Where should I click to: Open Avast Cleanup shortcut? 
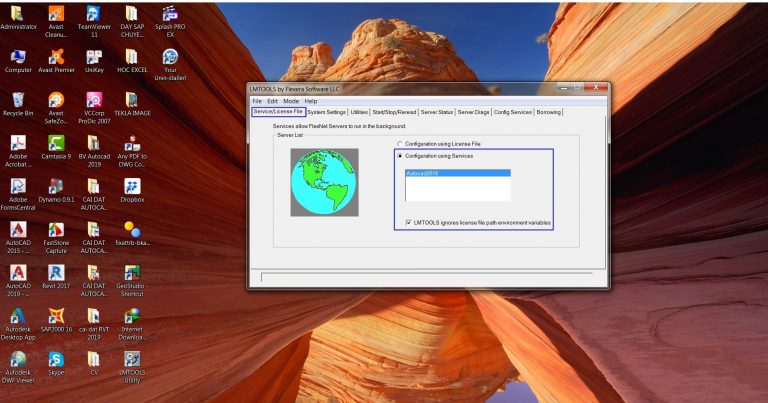point(56,21)
